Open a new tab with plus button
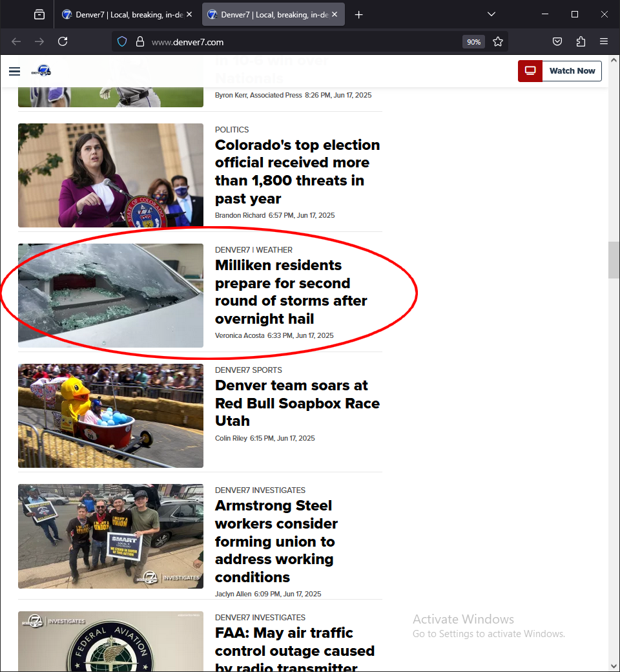The width and height of the screenshot is (620, 672). [358, 15]
